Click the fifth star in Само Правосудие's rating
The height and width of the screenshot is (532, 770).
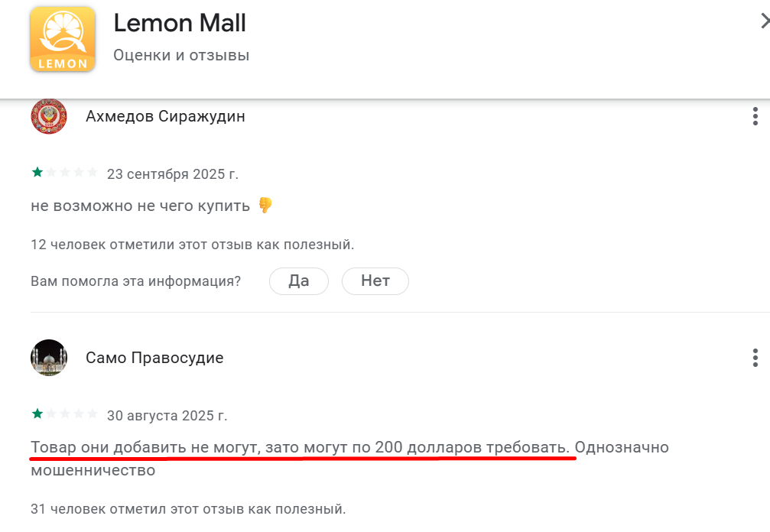93,414
